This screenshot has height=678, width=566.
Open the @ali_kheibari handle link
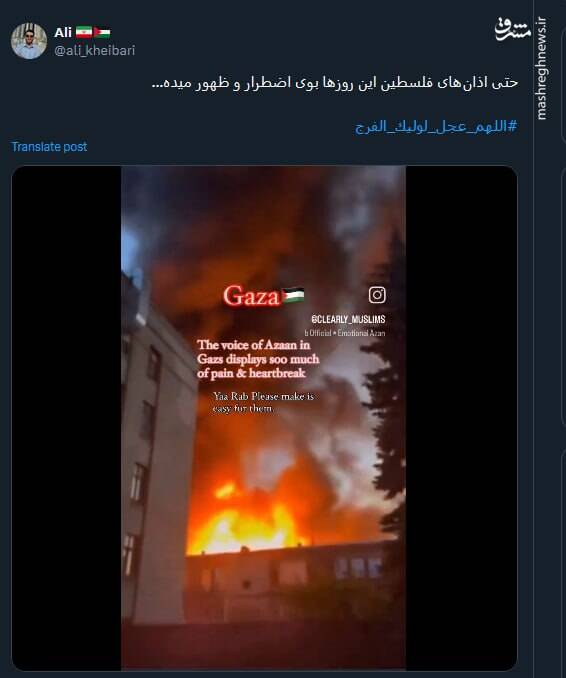click(95, 51)
